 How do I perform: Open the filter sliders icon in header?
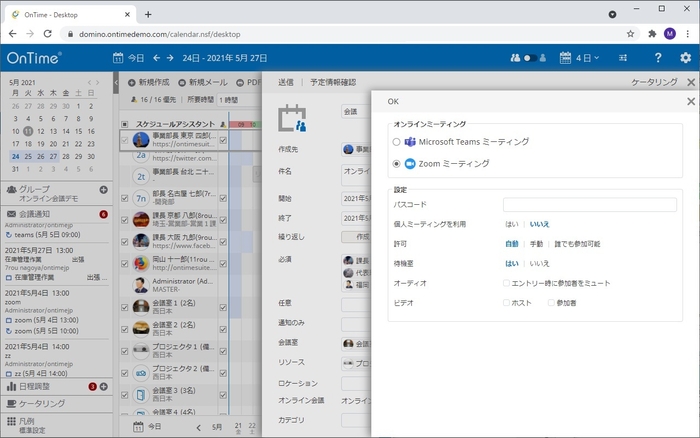[x=623, y=58]
